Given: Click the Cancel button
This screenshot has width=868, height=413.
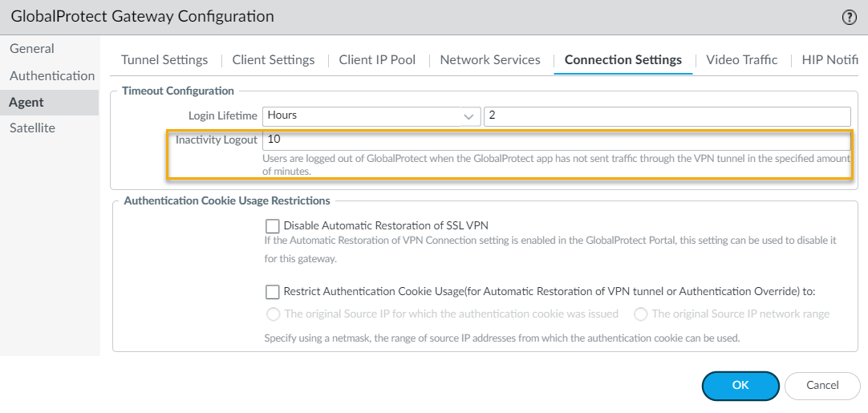Looking at the screenshot, I should coord(822,386).
